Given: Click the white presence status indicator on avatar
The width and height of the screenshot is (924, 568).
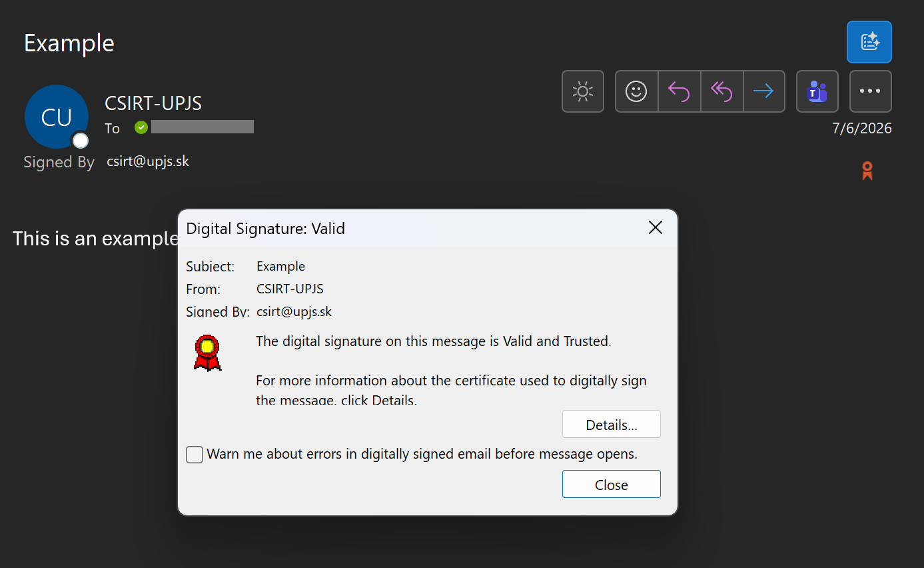Looking at the screenshot, I should point(81,140).
